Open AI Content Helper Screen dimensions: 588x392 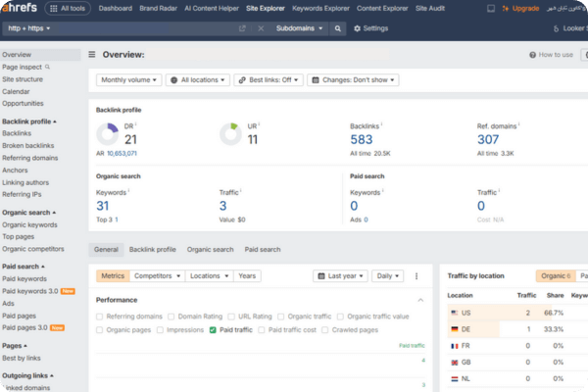pyautogui.click(x=212, y=8)
